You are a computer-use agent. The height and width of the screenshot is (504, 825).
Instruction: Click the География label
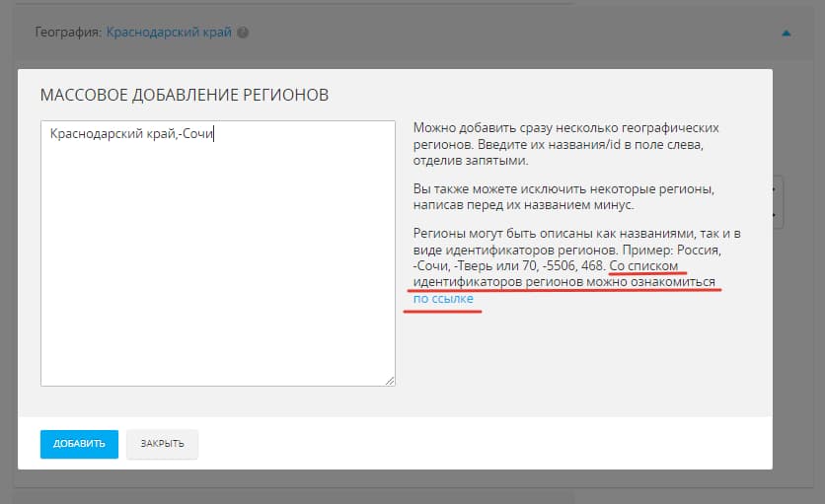(68, 33)
